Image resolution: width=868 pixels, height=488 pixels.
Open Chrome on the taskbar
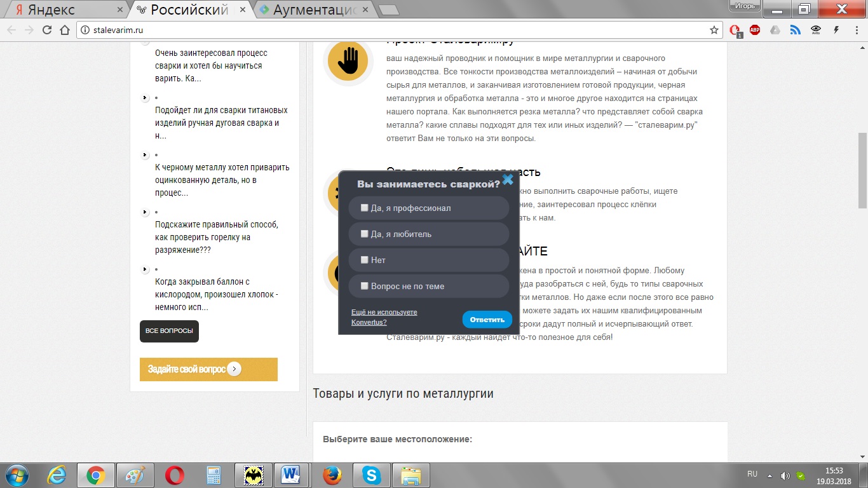click(x=96, y=475)
